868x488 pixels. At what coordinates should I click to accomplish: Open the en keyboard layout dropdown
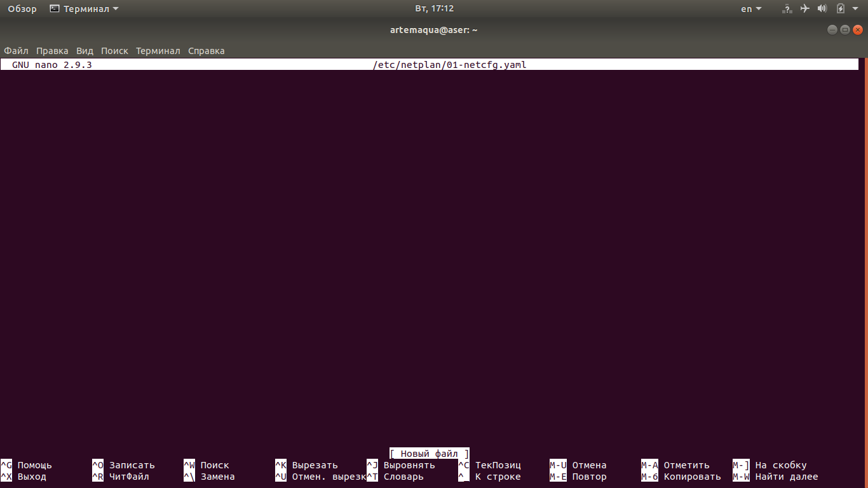[x=750, y=9]
